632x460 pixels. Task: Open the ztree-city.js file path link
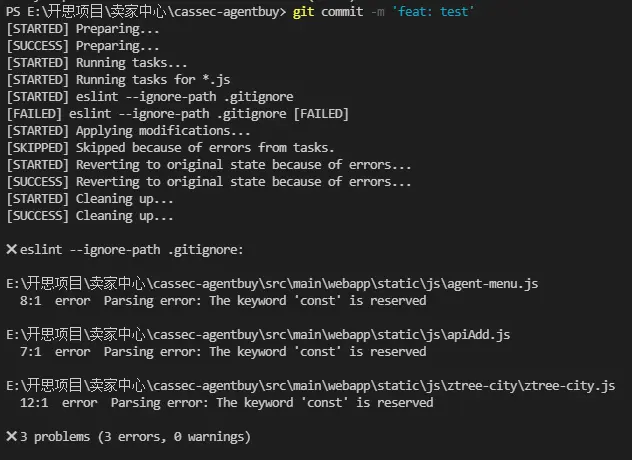coord(310,385)
